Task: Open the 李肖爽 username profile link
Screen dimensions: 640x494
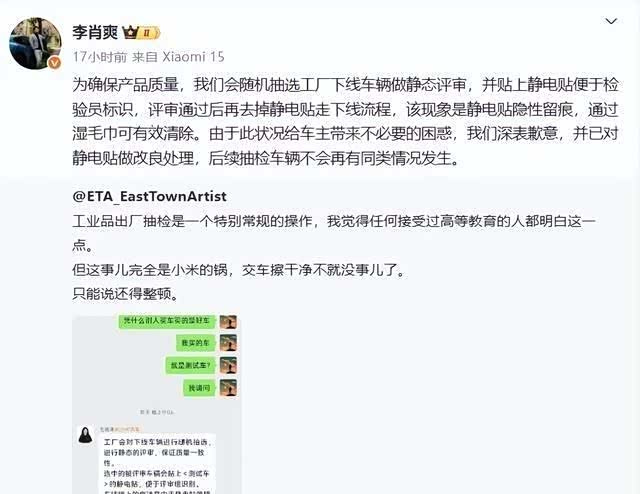Action: click(95, 32)
